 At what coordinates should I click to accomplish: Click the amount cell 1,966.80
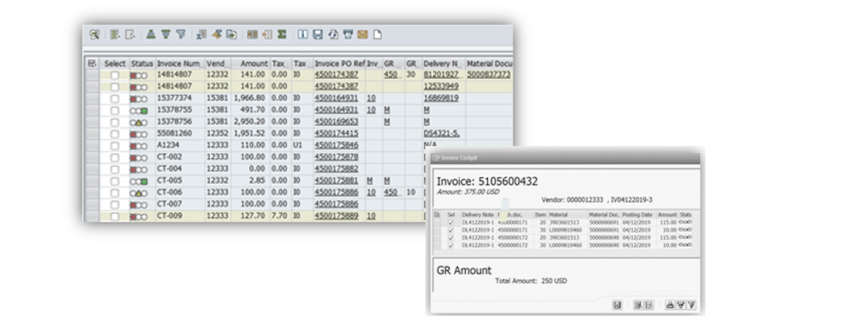[x=251, y=98]
